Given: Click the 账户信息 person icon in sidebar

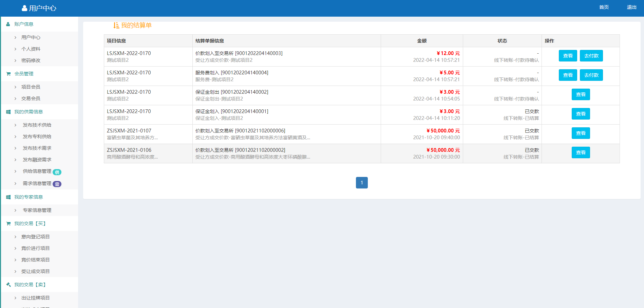Looking at the screenshot, I should [8, 24].
